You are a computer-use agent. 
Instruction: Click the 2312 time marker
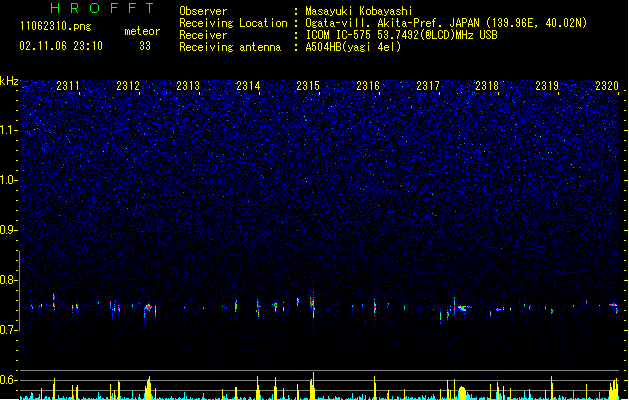pyautogui.click(x=128, y=86)
